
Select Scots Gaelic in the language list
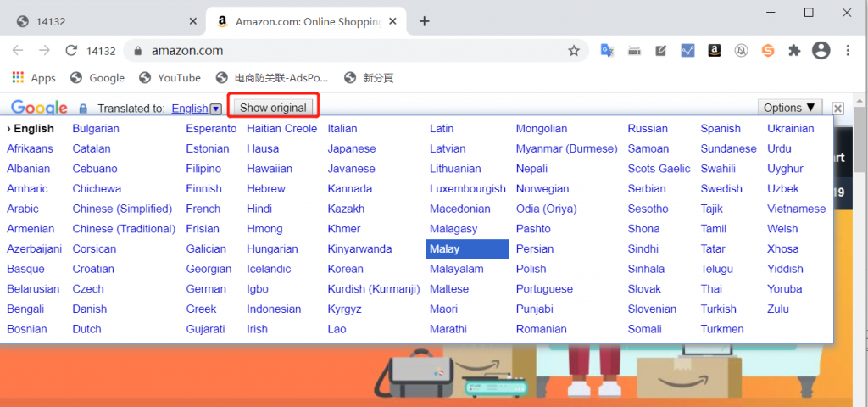coord(659,169)
